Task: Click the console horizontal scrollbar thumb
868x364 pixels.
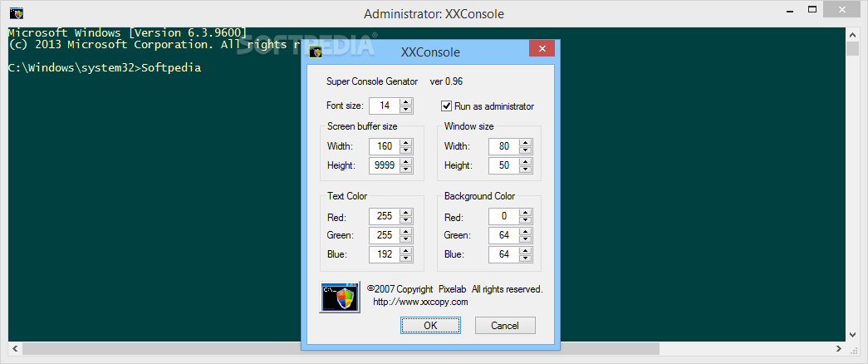Action: coord(341,349)
